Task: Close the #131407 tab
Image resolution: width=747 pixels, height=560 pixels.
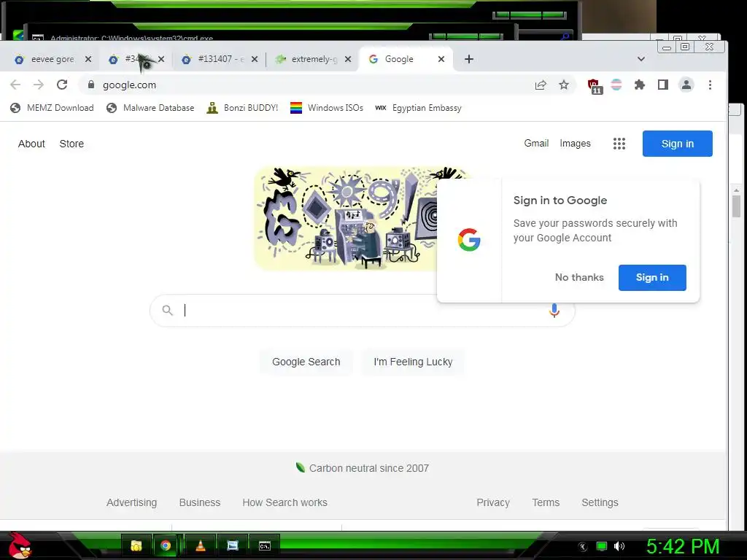Action: pos(255,59)
